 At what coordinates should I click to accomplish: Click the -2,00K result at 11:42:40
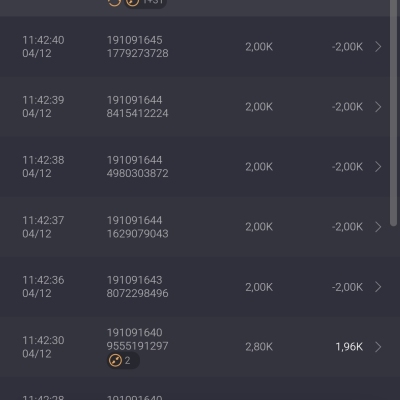point(347,47)
